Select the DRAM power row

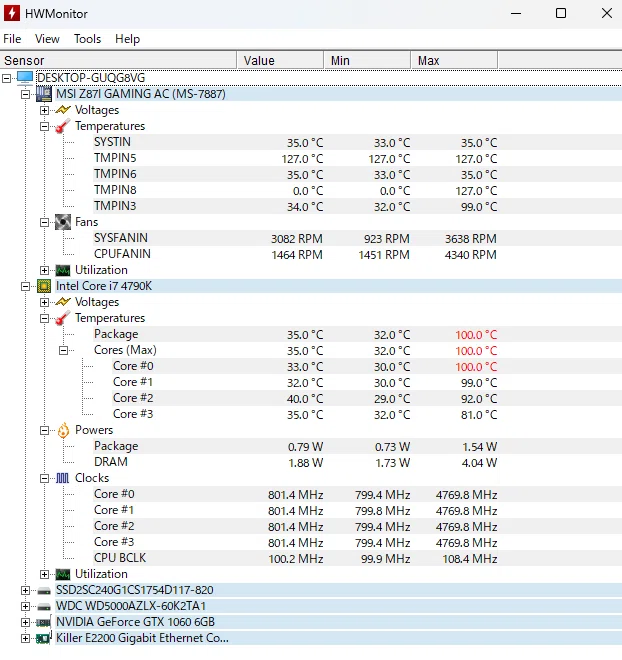[x=357, y=462]
